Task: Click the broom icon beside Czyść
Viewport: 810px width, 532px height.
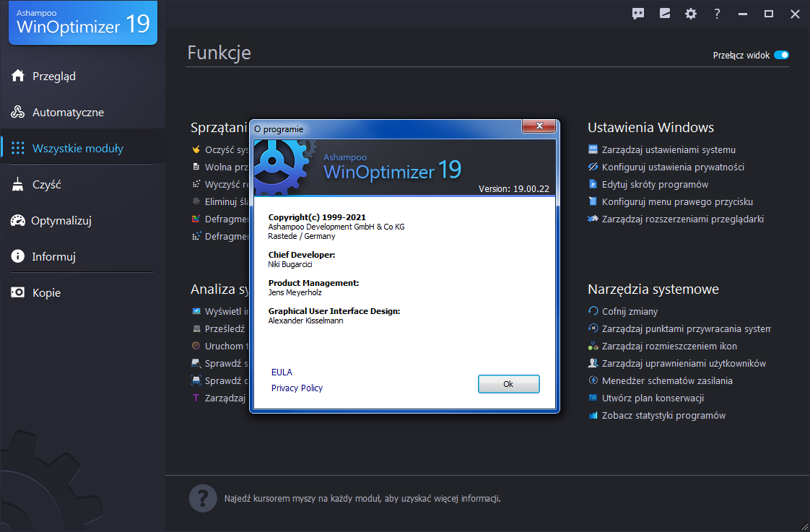Action: (18, 184)
